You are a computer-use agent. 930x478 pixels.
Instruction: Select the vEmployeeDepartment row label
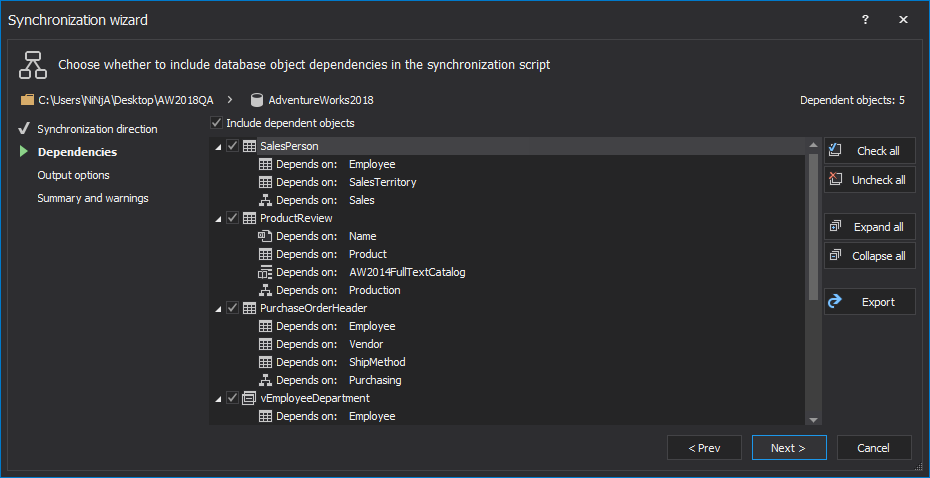pyautogui.click(x=315, y=398)
